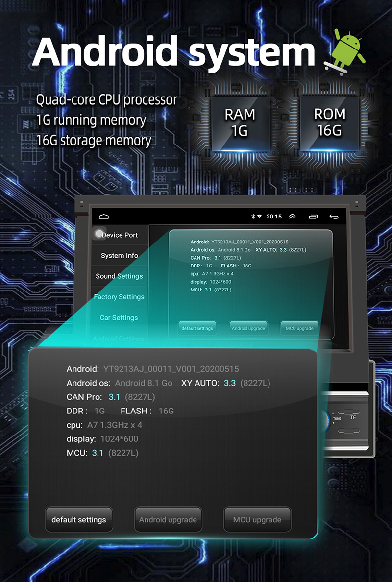The height and width of the screenshot is (582, 392).
Task: Click the RAM 1G chip graphic
Action: coord(240,122)
